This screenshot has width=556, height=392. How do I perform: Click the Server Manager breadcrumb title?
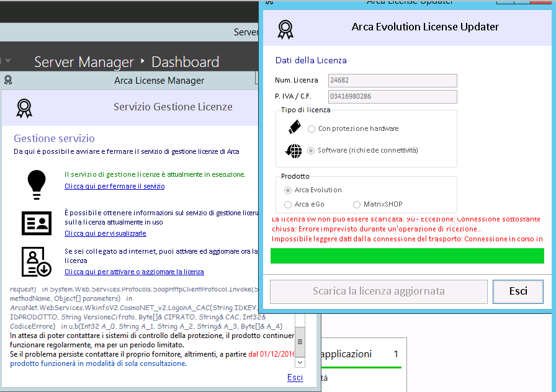84,62
